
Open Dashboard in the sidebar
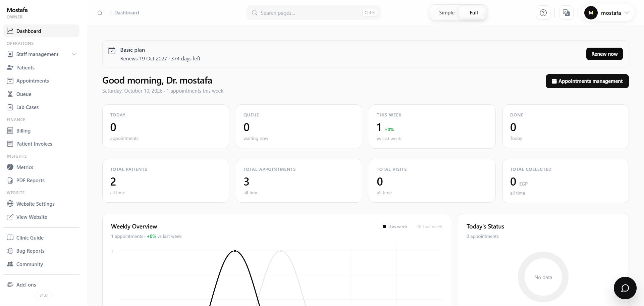coord(41,31)
